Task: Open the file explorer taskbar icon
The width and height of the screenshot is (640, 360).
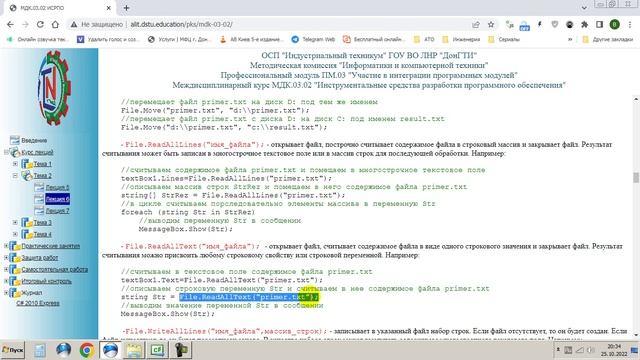Action: [x=134, y=350]
